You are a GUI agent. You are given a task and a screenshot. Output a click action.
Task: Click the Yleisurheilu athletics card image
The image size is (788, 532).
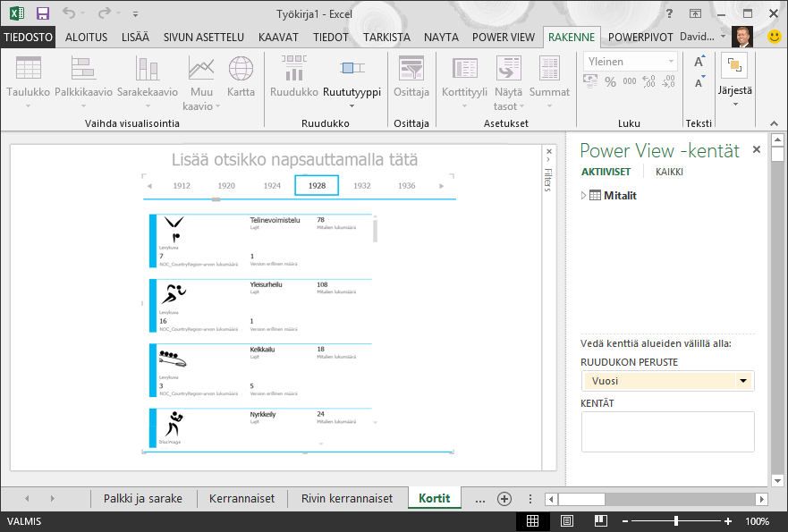pos(174,294)
